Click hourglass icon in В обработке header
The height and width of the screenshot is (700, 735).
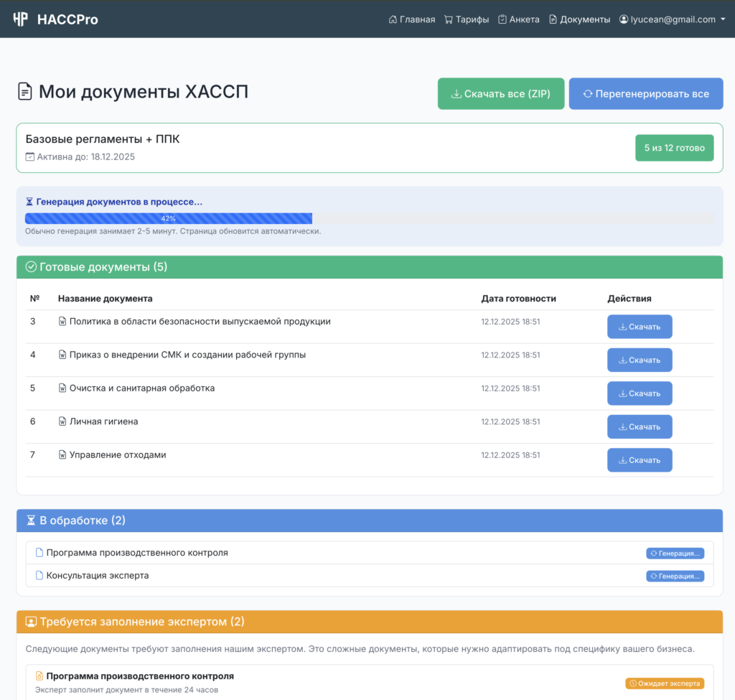pyautogui.click(x=31, y=521)
